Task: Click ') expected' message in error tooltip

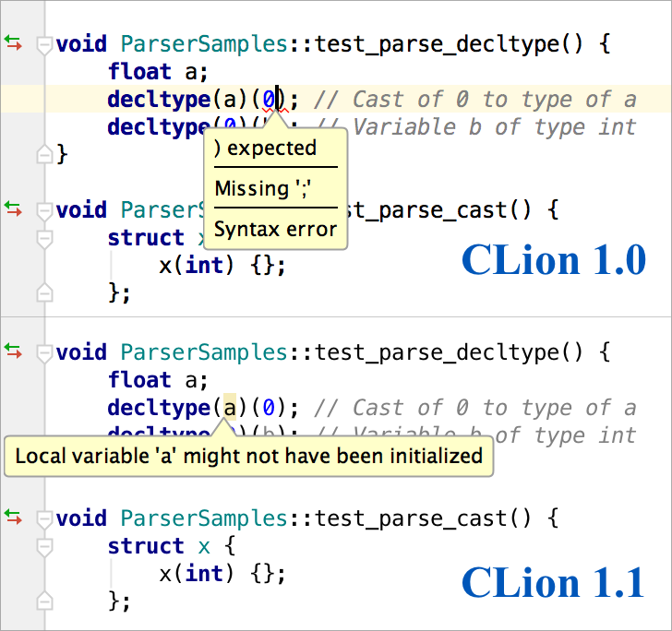Action: [x=265, y=149]
